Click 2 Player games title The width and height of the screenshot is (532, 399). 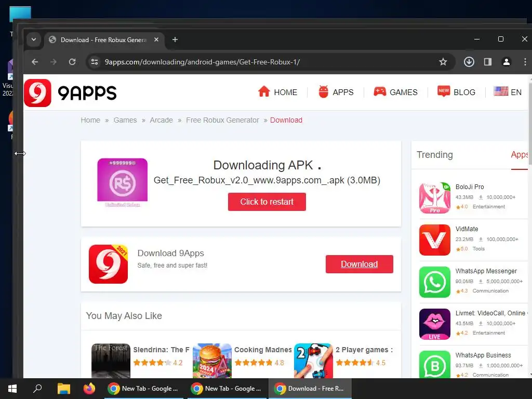point(364,350)
